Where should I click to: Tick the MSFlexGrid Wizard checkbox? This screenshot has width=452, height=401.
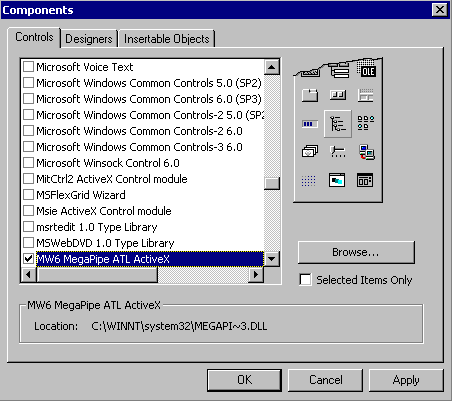click(29, 195)
